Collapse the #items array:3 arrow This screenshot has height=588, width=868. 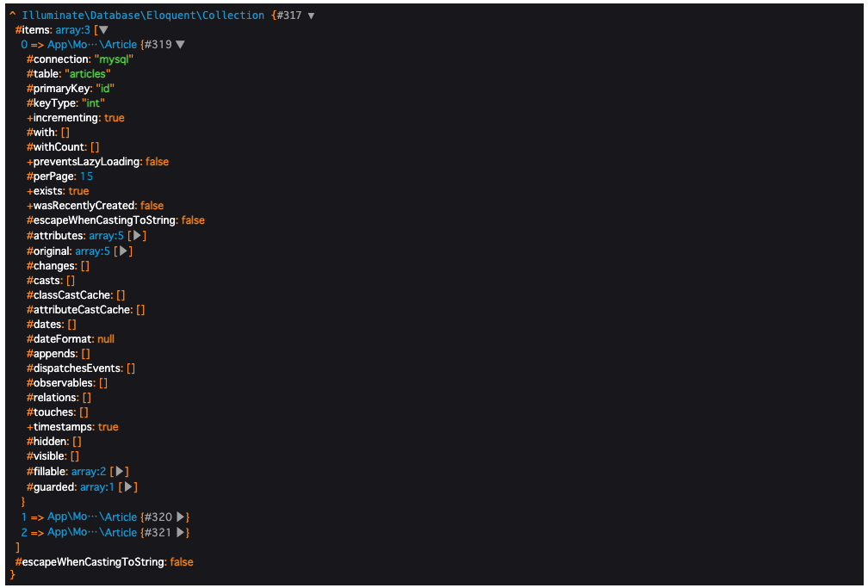103,30
